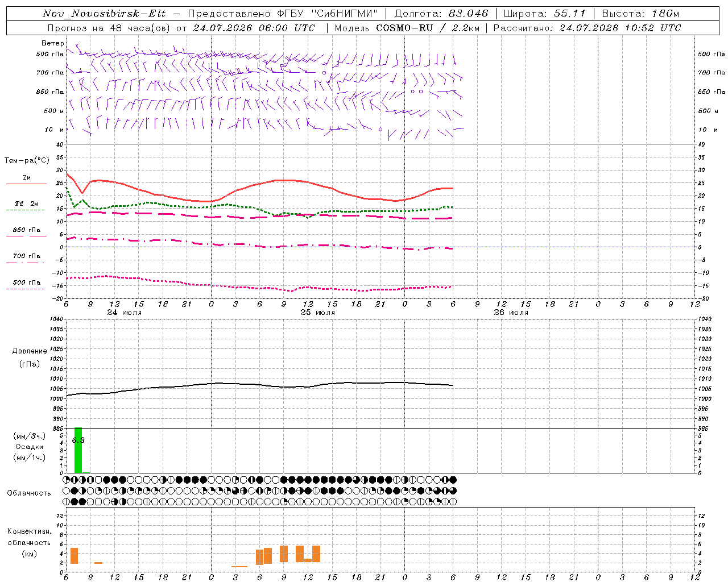
Task: Click the 500 гПа dotted legend line
Action: (x=25, y=289)
